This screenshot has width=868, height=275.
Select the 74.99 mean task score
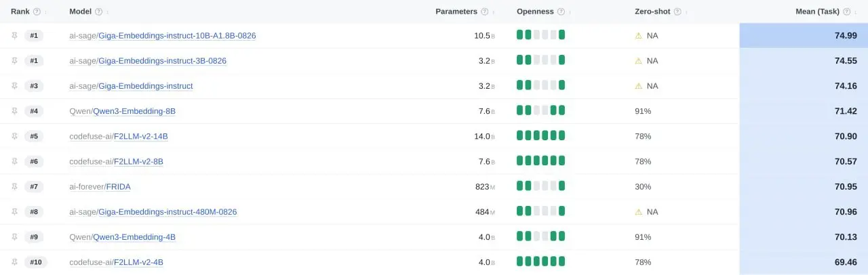846,35
